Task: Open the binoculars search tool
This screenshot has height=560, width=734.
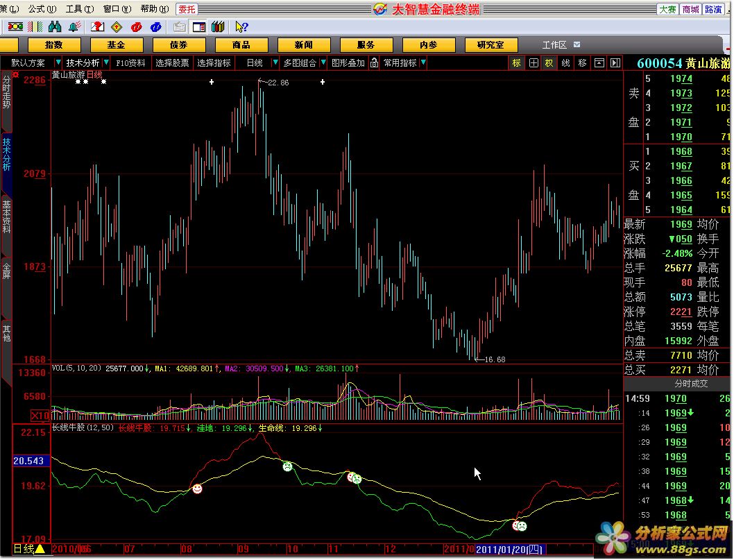Action: [55, 26]
